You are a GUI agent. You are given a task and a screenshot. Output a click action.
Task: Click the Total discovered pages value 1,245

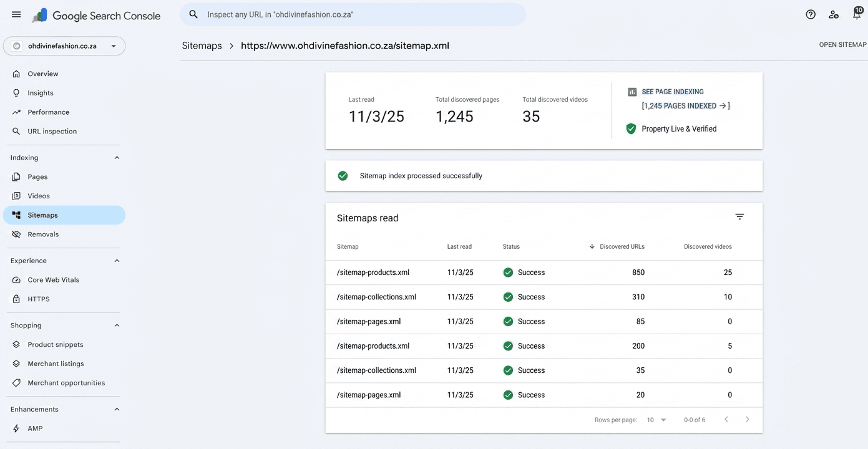(454, 117)
